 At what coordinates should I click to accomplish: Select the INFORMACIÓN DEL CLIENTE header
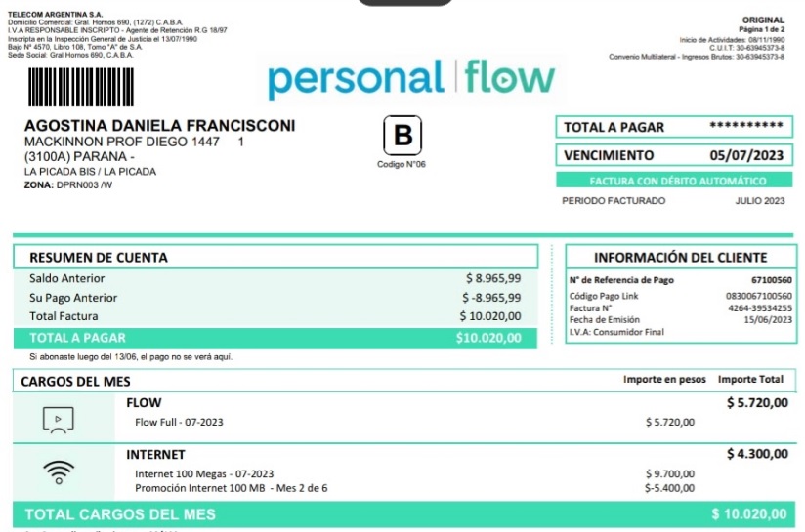pyautogui.click(x=680, y=257)
